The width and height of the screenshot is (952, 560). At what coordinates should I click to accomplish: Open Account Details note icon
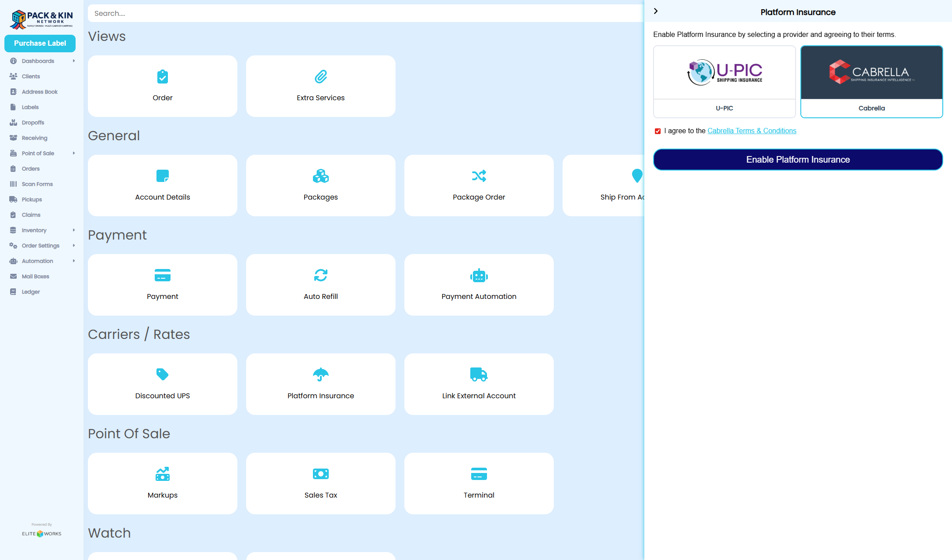(163, 176)
